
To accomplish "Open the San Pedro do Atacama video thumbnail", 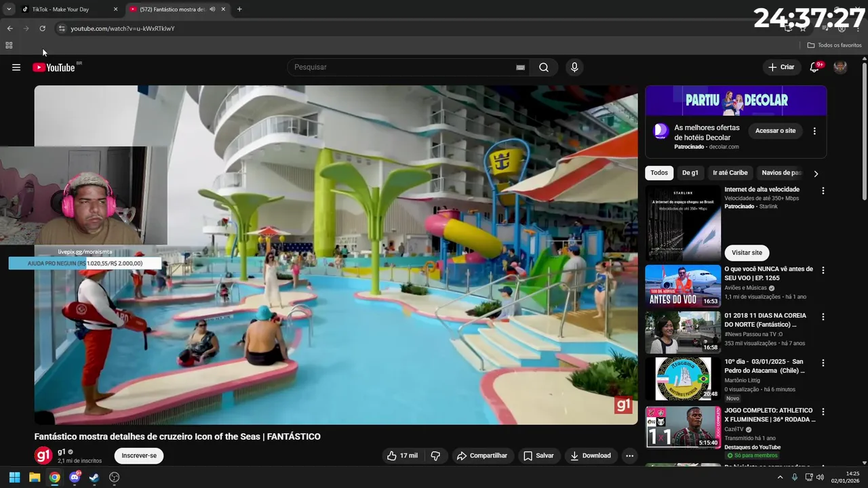I will pyautogui.click(x=683, y=379).
